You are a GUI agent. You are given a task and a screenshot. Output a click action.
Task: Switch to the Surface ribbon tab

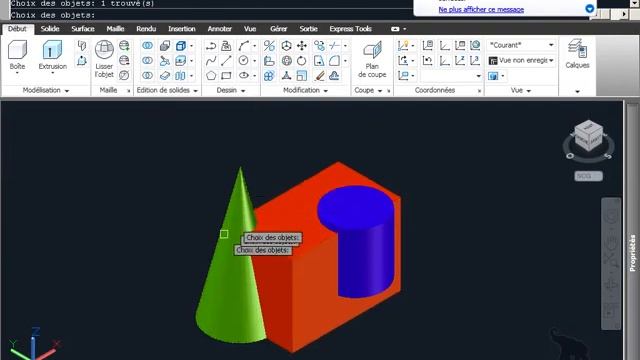[83, 29]
